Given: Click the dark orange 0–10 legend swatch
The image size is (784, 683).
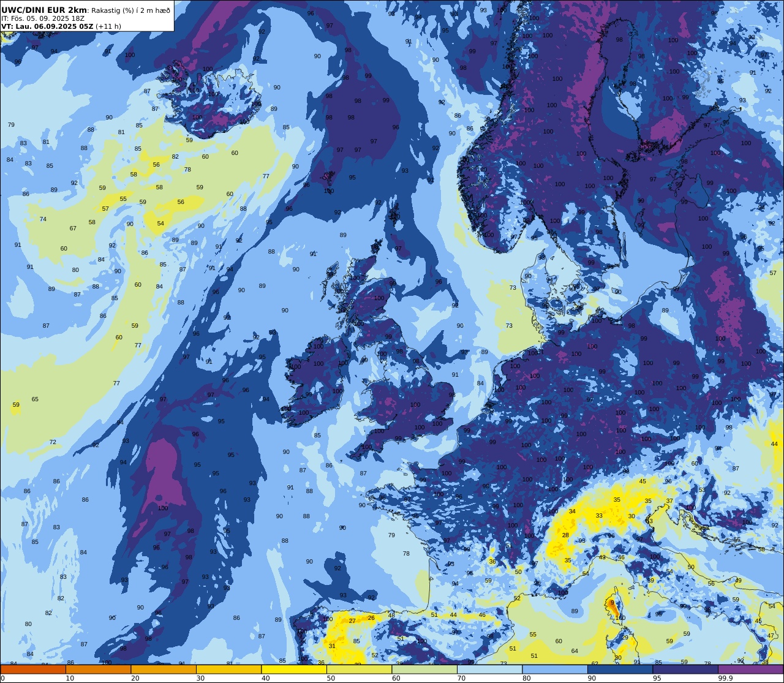Looking at the screenshot, I should point(33,670).
